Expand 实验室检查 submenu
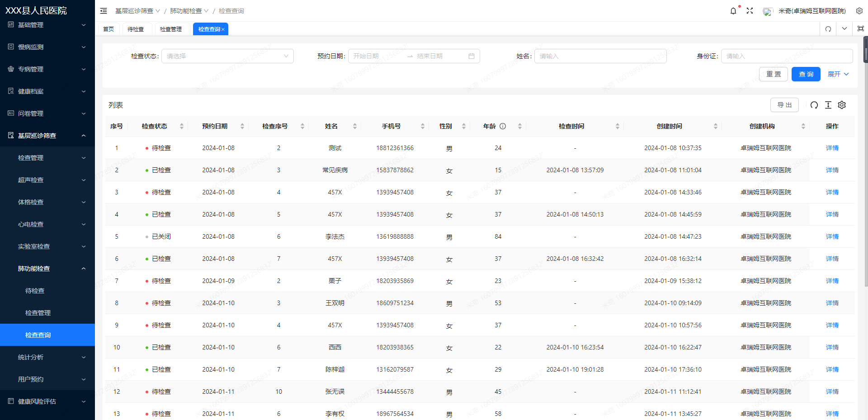Screen dimensions: 868x420 point(47,246)
